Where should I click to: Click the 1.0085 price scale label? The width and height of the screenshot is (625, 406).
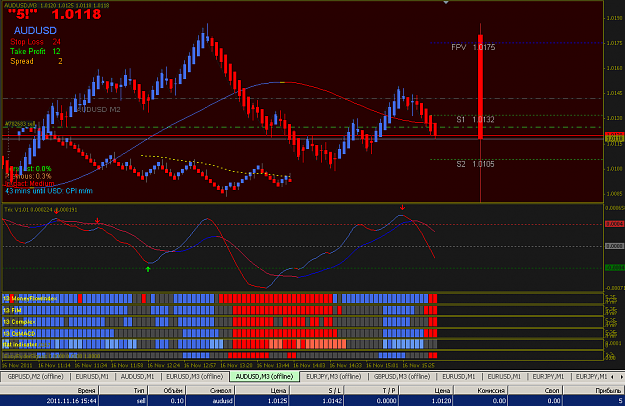point(614,194)
